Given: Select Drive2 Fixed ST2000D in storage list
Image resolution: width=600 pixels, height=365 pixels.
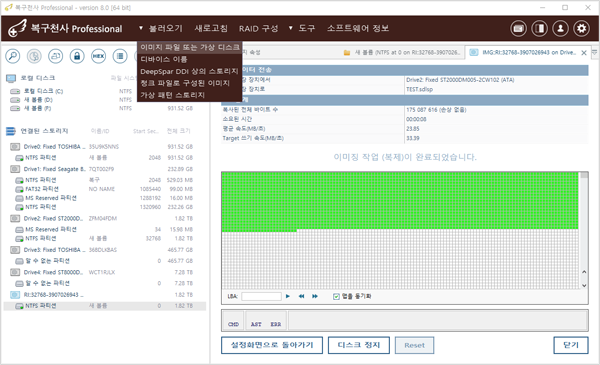Looking at the screenshot, I should [104, 218].
